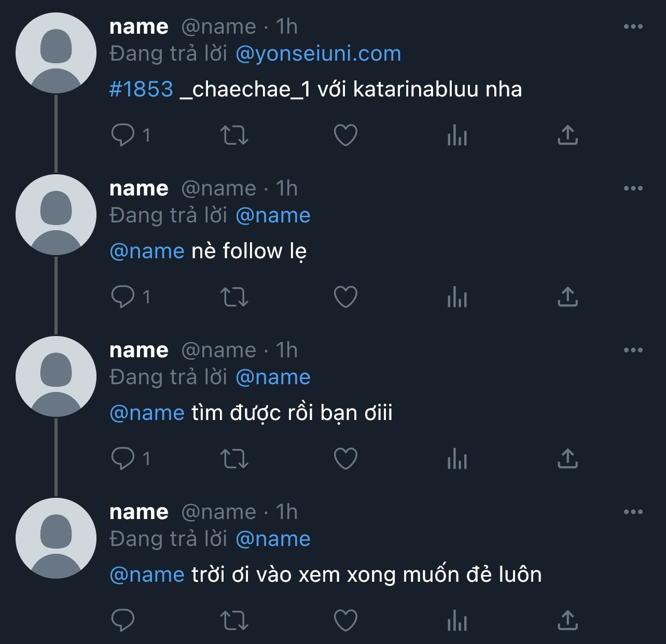View analytics for 'trời ơi vào xem' tweet

click(457, 621)
